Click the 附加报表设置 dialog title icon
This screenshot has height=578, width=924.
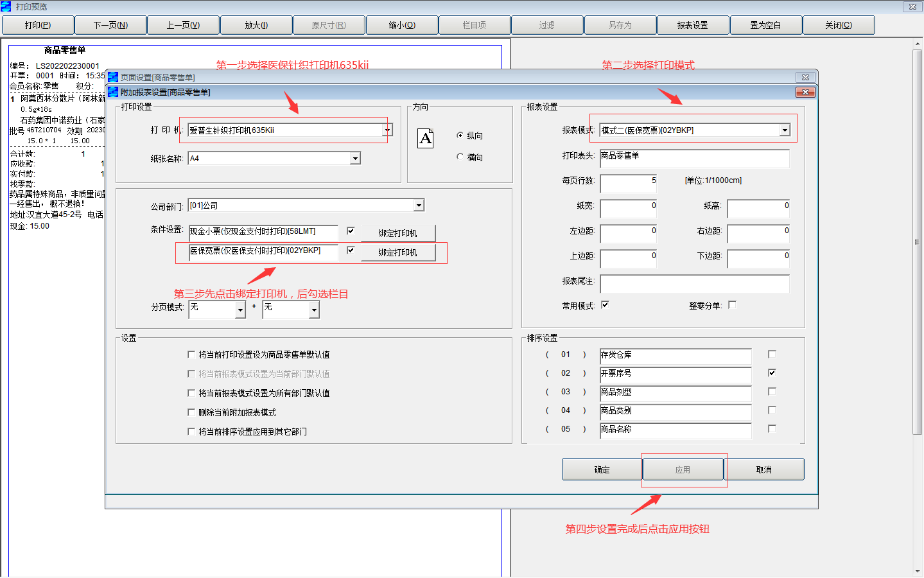click(x=113, y=92)
